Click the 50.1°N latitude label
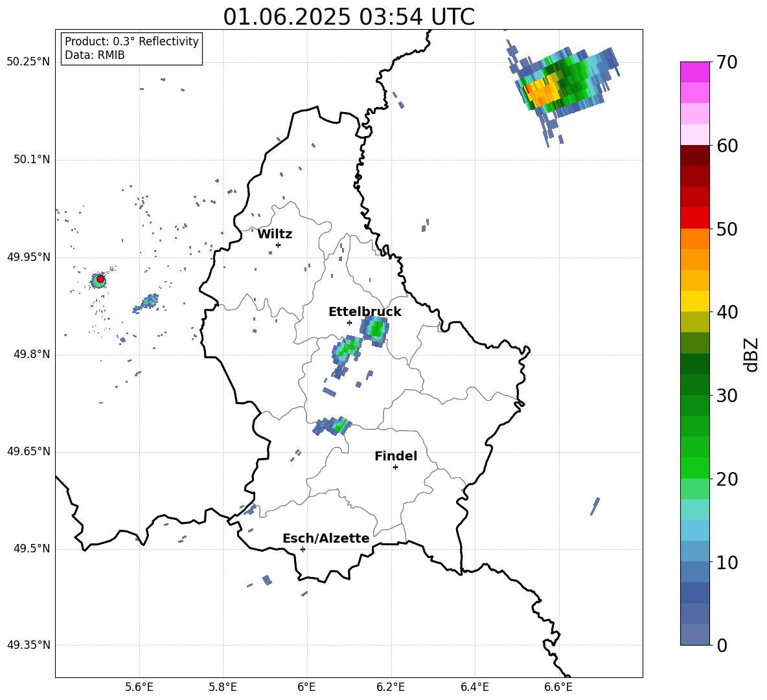The height and width of the screenshot is (700, 767). 31,159
